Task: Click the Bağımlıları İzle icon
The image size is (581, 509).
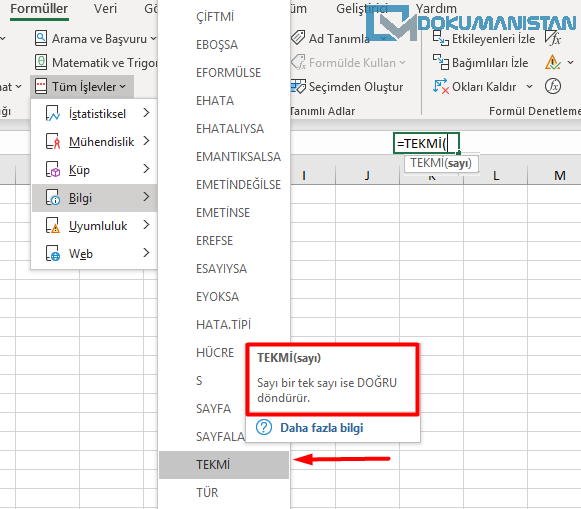Action: [x=441, y=62]
